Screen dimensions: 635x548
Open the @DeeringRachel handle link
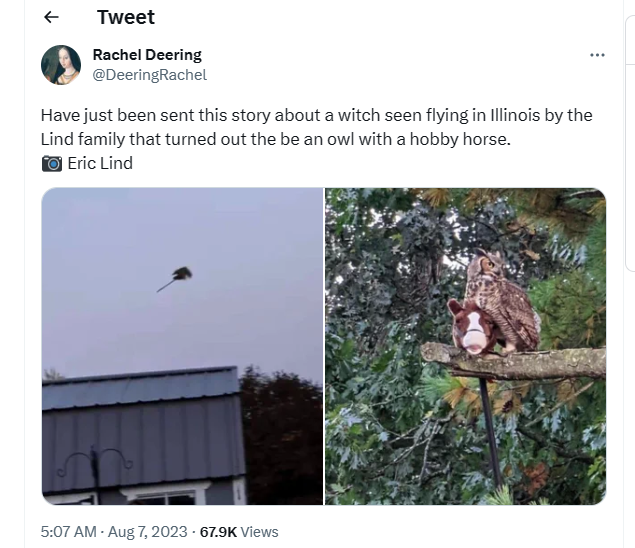(149, 74)
